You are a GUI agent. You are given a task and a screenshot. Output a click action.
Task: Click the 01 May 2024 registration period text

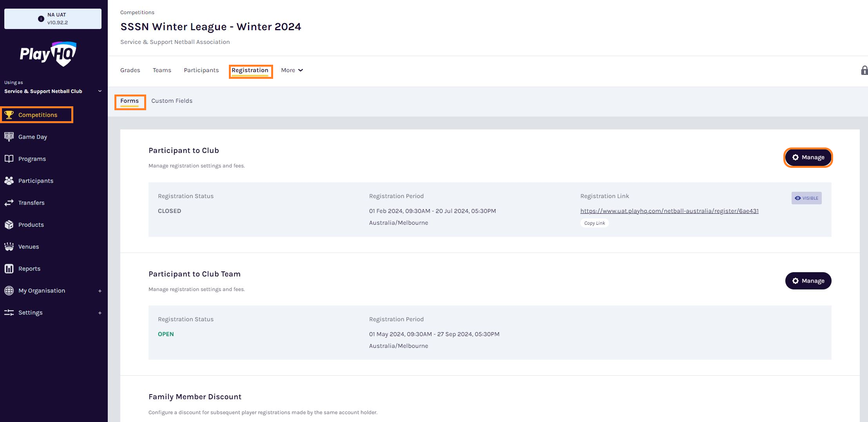click(x=434, y=334)
